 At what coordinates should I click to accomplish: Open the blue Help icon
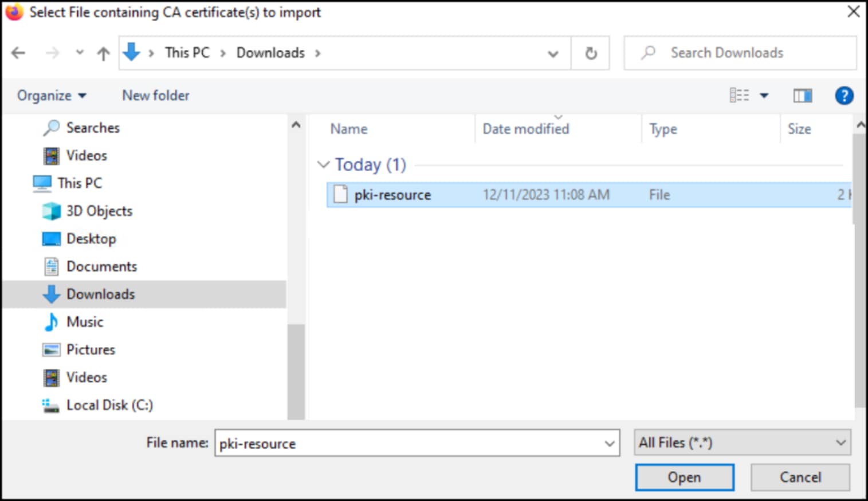pos(844,96)
